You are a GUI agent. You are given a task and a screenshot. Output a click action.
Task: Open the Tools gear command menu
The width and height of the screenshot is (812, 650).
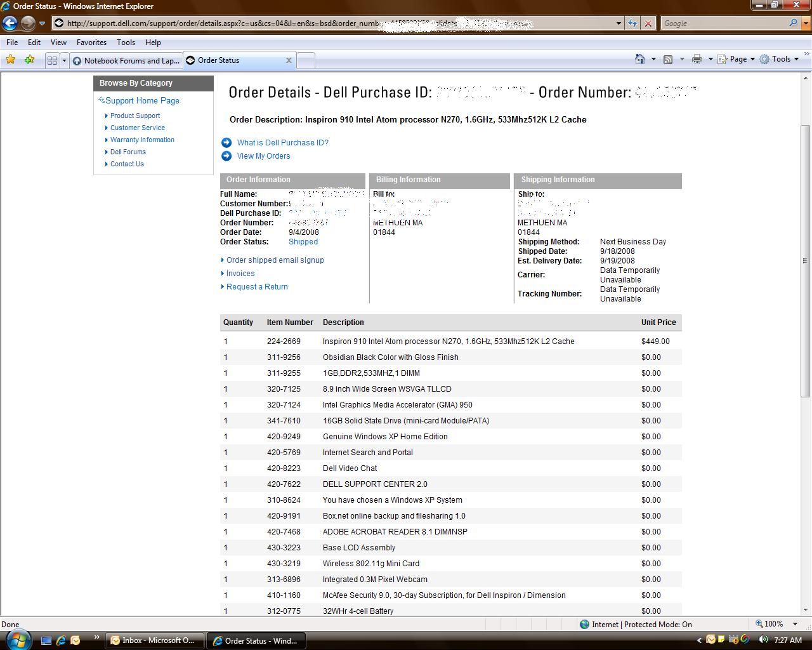pyautogui.click(x=779, y=59)
